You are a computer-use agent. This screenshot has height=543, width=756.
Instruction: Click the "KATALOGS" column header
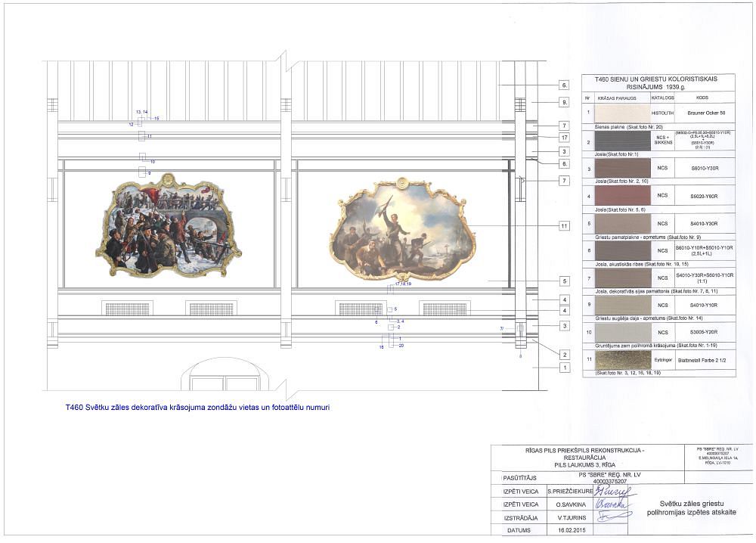(662, 98)
